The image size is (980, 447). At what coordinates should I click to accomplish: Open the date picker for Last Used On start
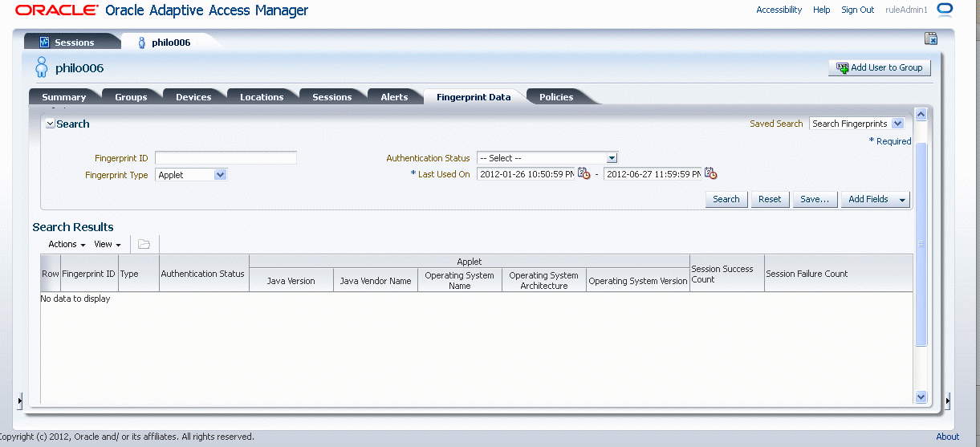click(x=584, y=173)
